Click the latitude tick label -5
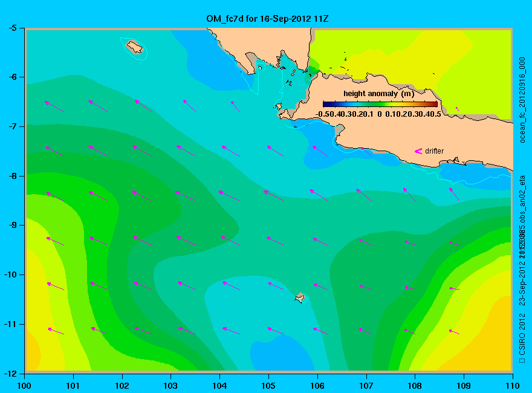This screenshot has width=532, height=393. coord(12,28)
